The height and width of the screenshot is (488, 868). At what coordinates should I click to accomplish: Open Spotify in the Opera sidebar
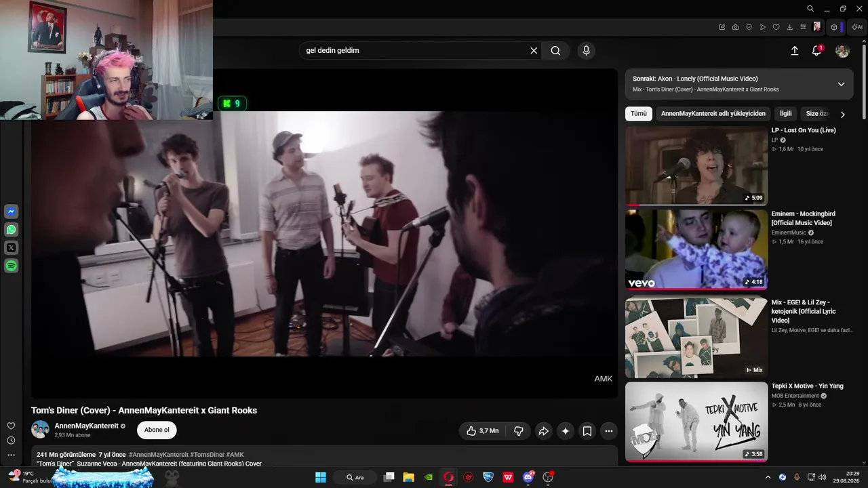12,266
